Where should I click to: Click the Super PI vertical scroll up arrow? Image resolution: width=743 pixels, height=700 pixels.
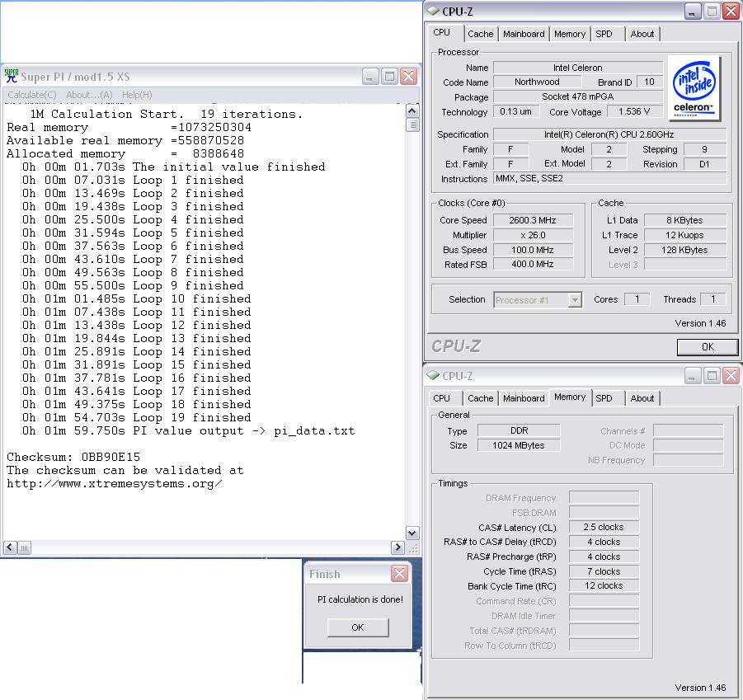pyautogui.click(x=412, y=111)
